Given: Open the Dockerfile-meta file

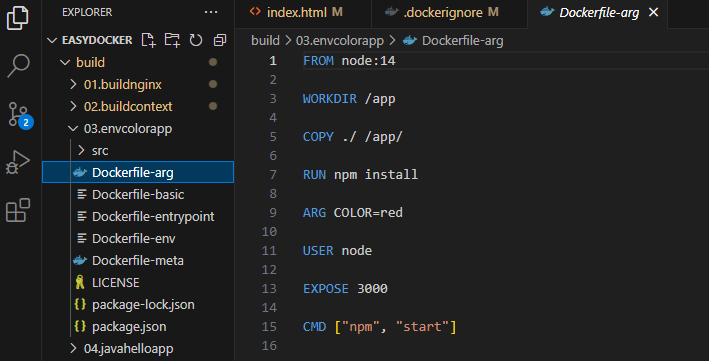Looking at the screenshot, I should [138, 261].
